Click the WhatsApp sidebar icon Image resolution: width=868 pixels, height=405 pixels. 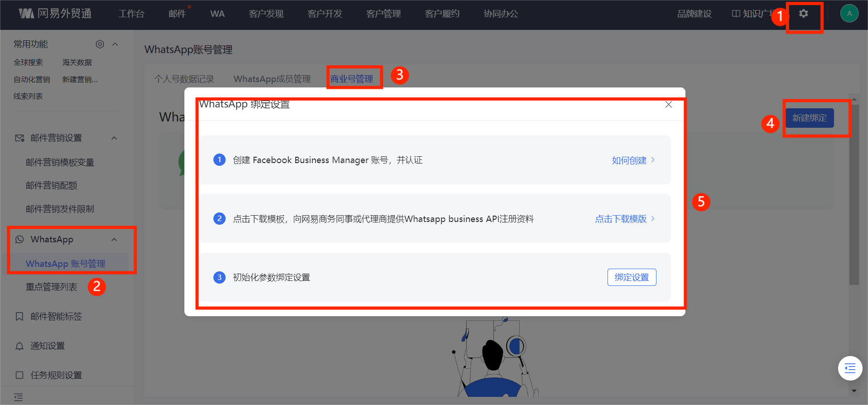click(x=19, y=239)
